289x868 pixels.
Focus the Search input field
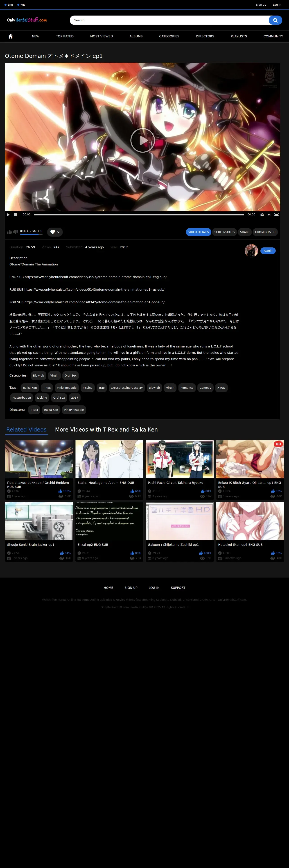pos(169,20)
